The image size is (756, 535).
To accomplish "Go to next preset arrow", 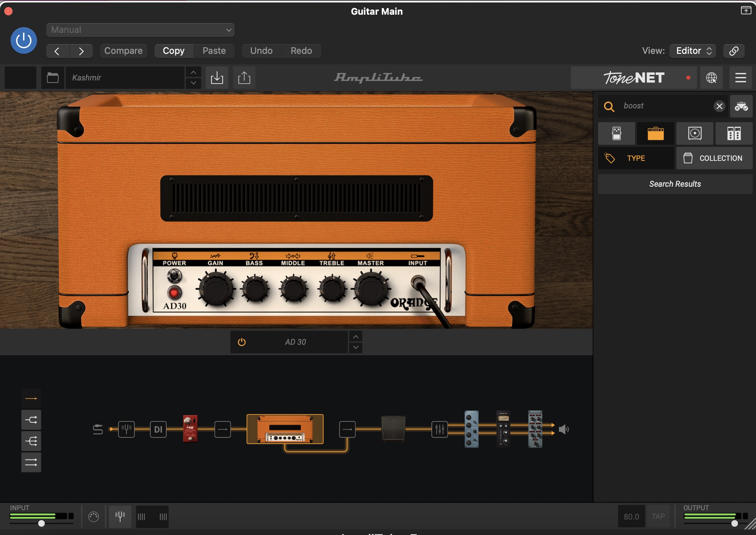I will [x=81, y=51].
